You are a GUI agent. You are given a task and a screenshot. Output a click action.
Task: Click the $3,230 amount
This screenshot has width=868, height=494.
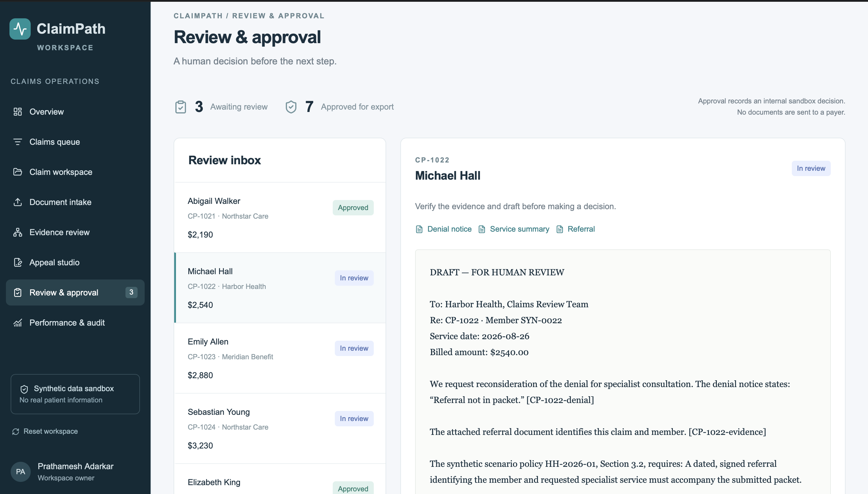(x=200, y=446)
